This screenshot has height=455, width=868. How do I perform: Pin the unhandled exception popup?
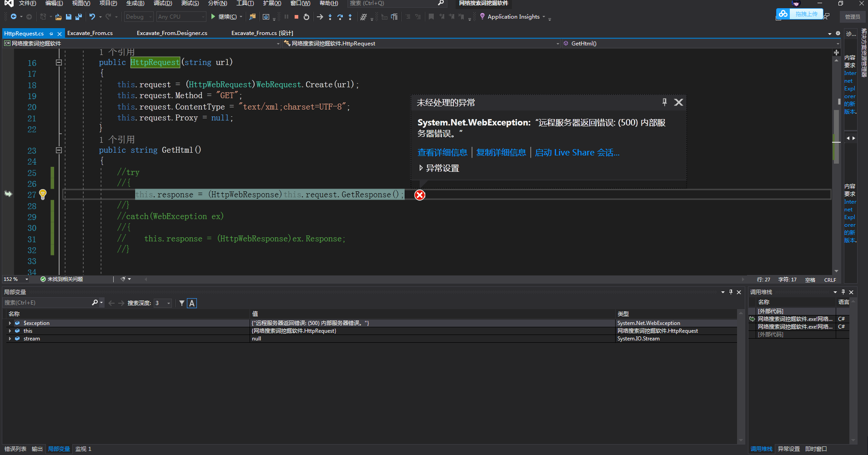click(664, 102)
